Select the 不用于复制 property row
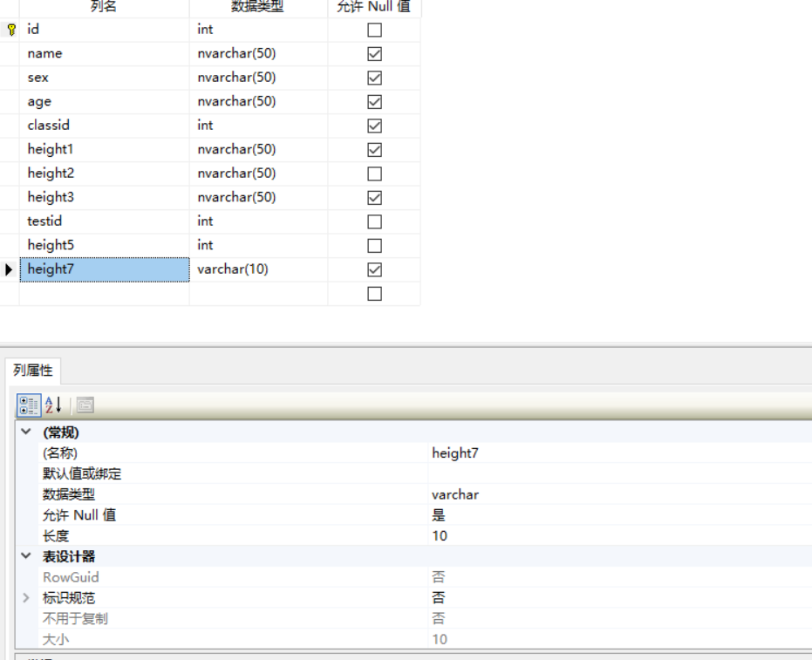 pyautogui.click(x=425, y=619)
